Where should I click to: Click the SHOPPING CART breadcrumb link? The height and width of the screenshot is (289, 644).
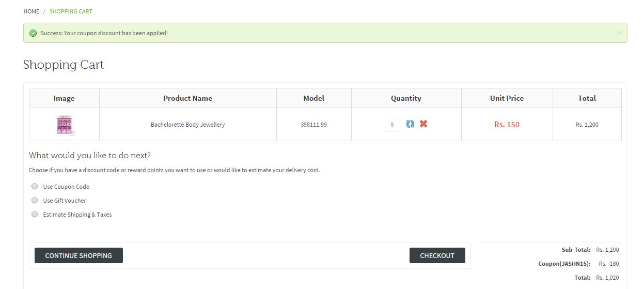(x=71, y=11)
